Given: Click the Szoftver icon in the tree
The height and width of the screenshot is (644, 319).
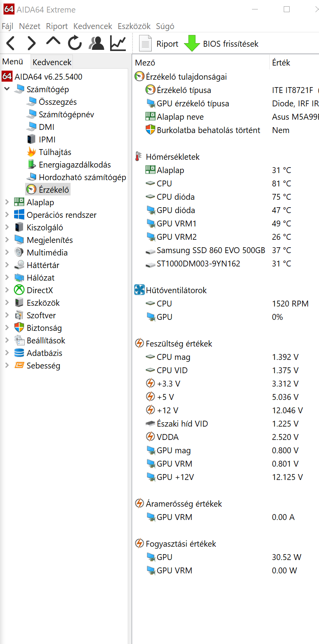Looking at the screenshot, I should pyautogui.click(x=19, y=315).
